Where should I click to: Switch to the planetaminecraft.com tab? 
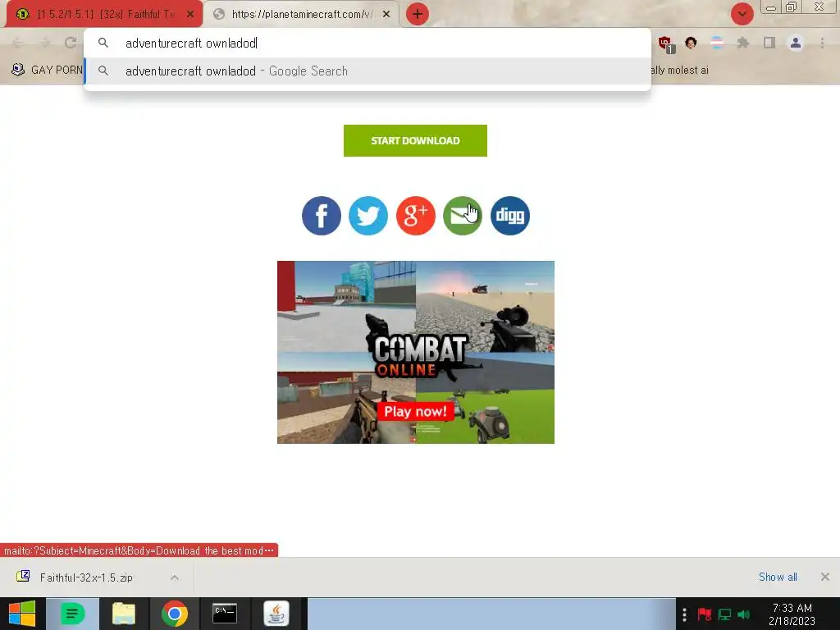(x=301, y=15)
